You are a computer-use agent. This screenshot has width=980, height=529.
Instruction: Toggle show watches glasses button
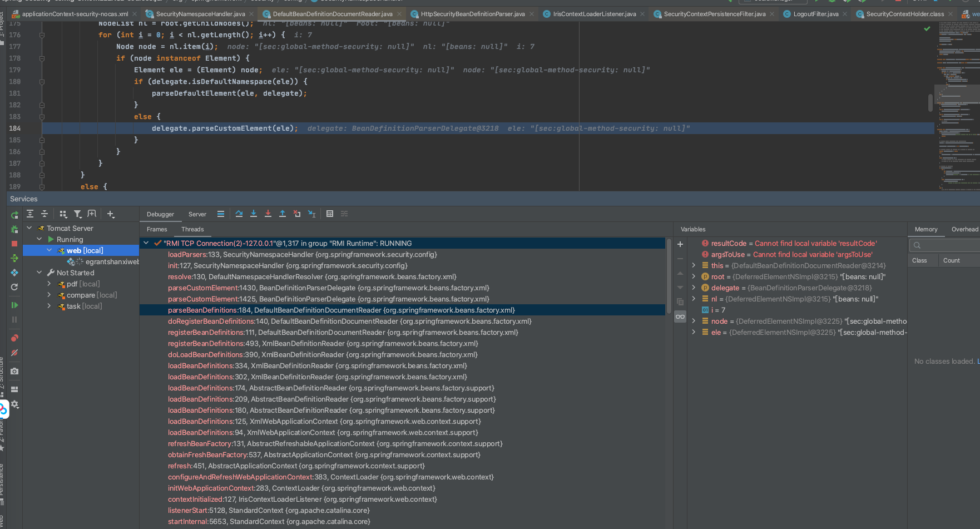coord(680,317)
